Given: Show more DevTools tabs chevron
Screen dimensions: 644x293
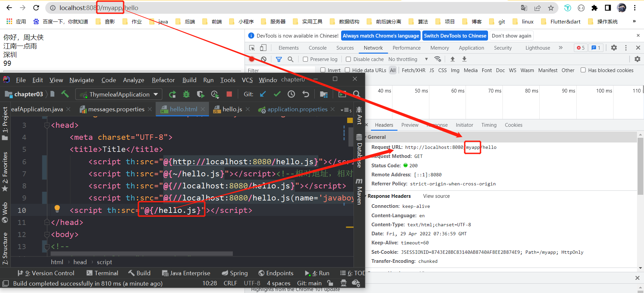Looking at the screenshot, I should [560, 48].
